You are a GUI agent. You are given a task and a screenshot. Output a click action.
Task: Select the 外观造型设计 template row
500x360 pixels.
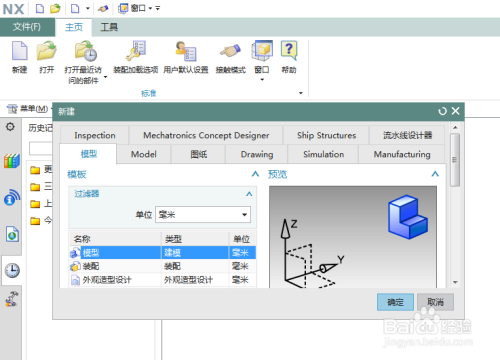163,280
